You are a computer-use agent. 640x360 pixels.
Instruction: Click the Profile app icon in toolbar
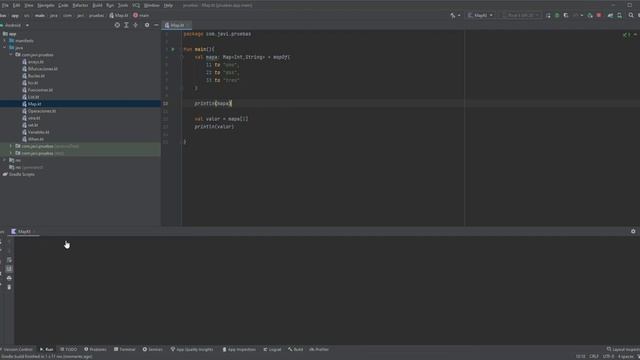[576, 16]
